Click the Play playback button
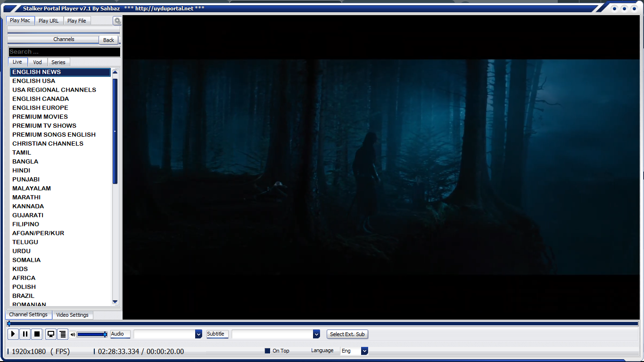 coord(13,334)
